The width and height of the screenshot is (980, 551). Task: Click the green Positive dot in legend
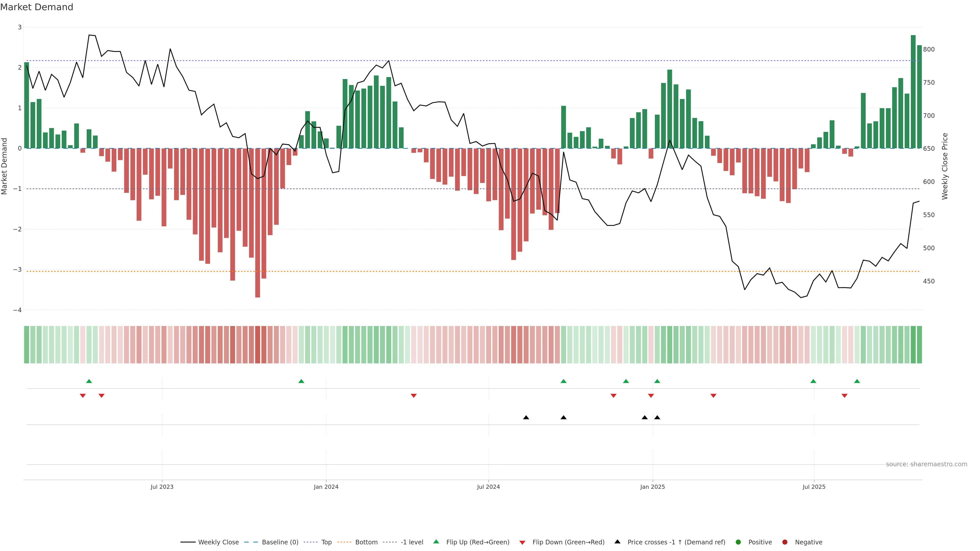(738, 542)
